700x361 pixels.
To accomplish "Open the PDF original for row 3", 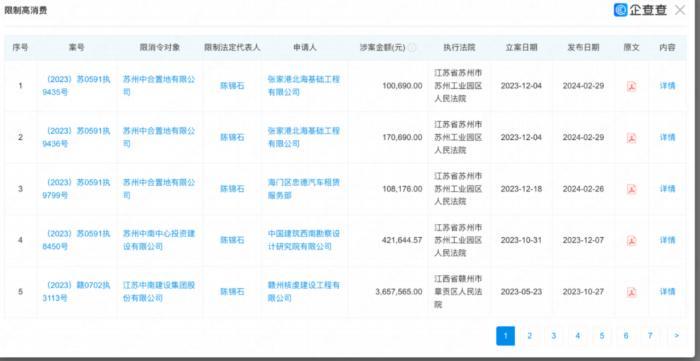I will tap(631, 189).
